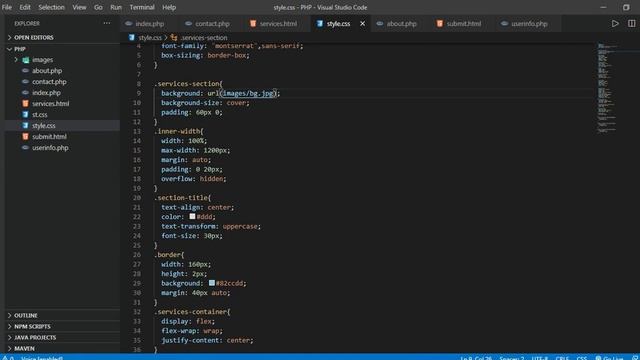Open color picker for #82ccdd swatch
Viewport: 640px width, 360px height.
click(x=211, y=283)
